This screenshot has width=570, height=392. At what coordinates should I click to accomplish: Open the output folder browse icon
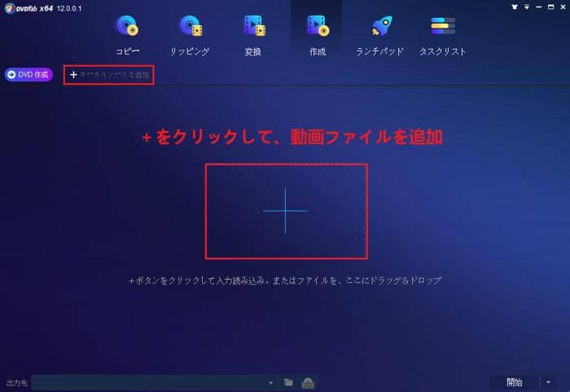288,382
